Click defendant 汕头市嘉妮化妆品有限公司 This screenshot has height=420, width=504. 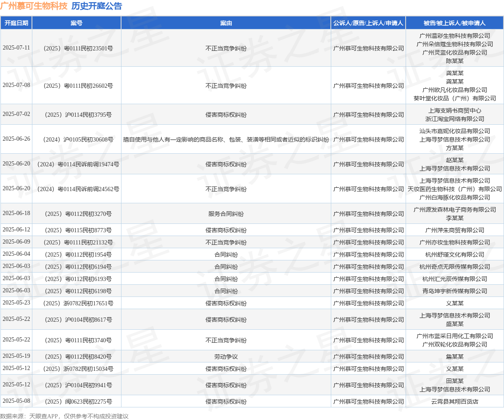[455, 131]
